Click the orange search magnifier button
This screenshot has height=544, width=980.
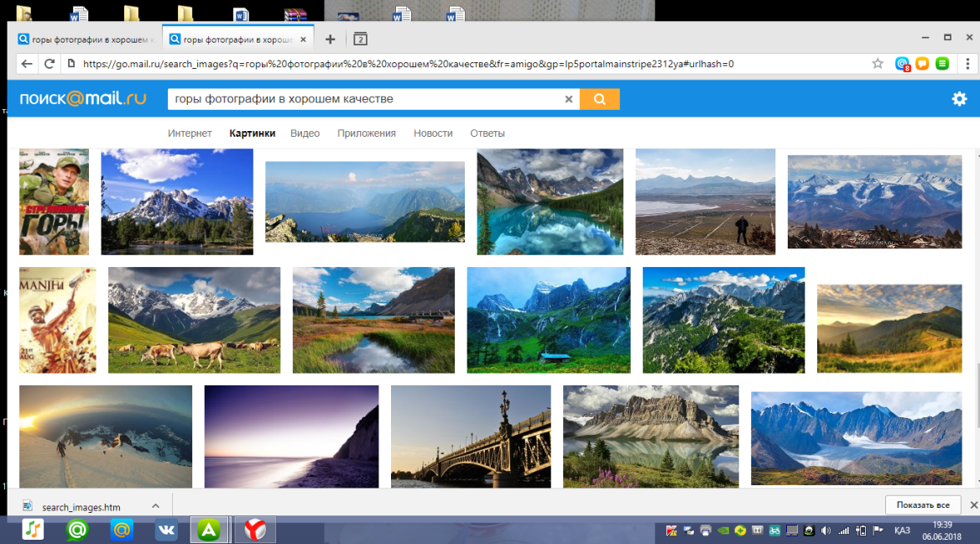(x=599, y=99)
